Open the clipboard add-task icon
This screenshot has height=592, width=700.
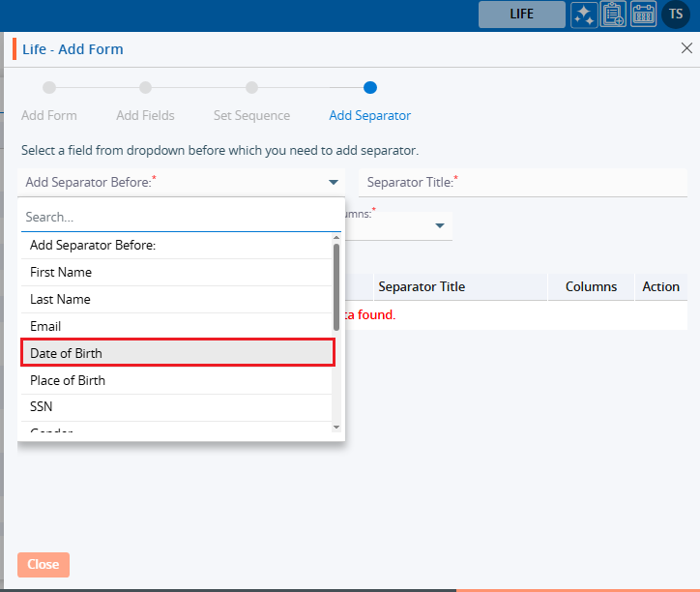pos(613,15)
